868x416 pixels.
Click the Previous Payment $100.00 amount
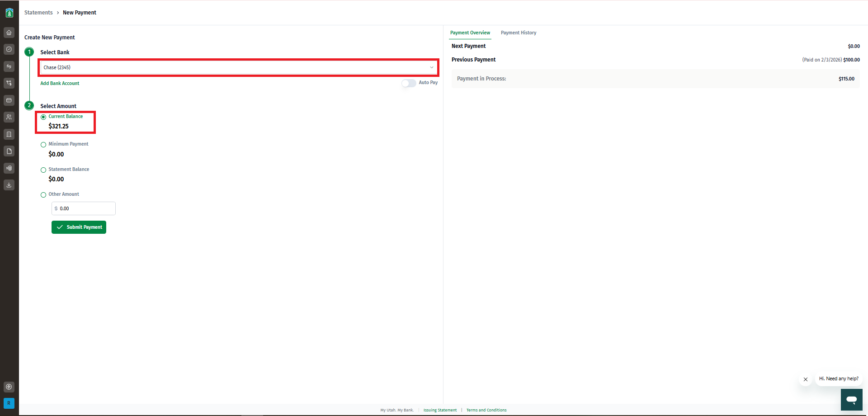(x=851, y=60)
